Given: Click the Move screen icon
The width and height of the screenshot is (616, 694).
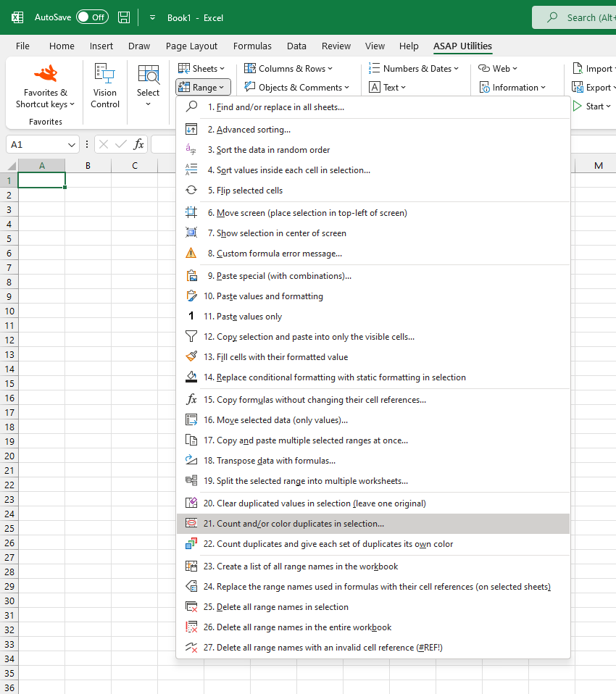Looking at the screenshot, I should 191,212.
